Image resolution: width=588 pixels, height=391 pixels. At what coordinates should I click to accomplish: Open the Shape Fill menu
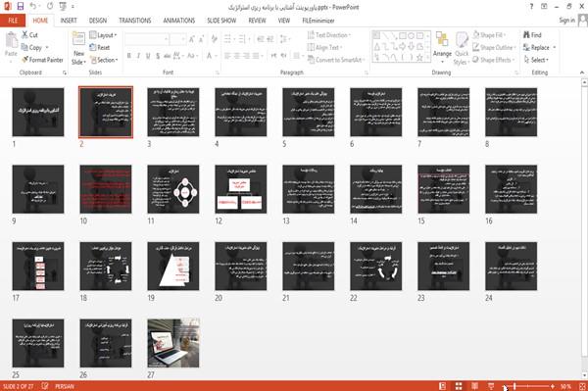tap(489, 35)
